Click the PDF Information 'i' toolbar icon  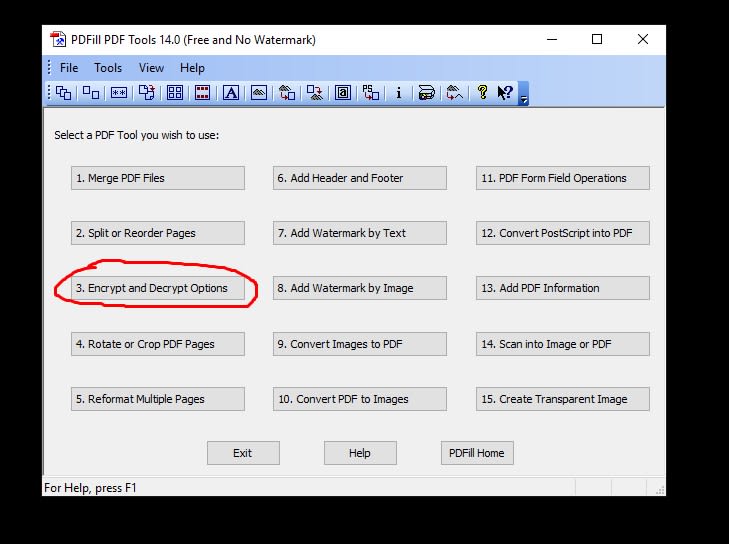point(398,93)
